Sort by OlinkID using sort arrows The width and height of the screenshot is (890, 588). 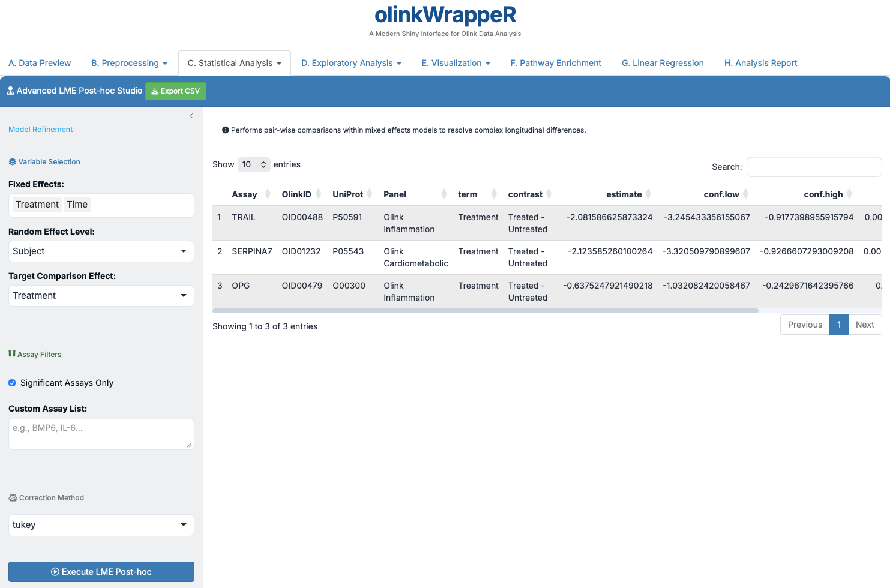point(319,194)
